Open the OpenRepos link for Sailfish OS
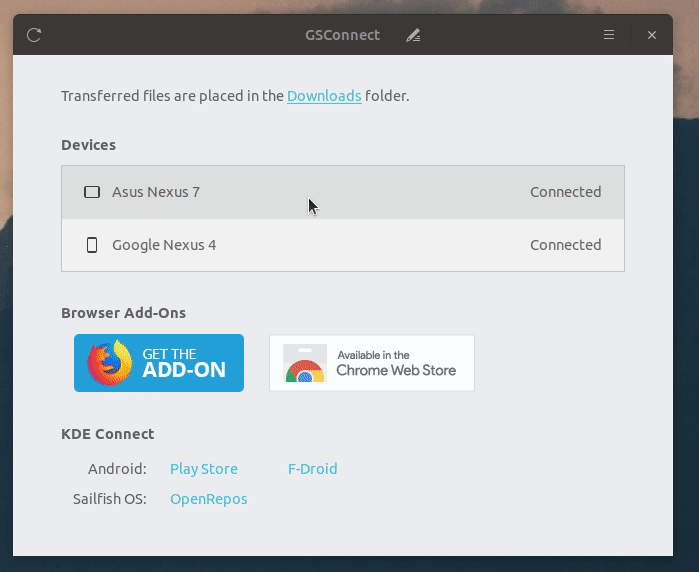699x572 pixels. [x=209, y=499]
